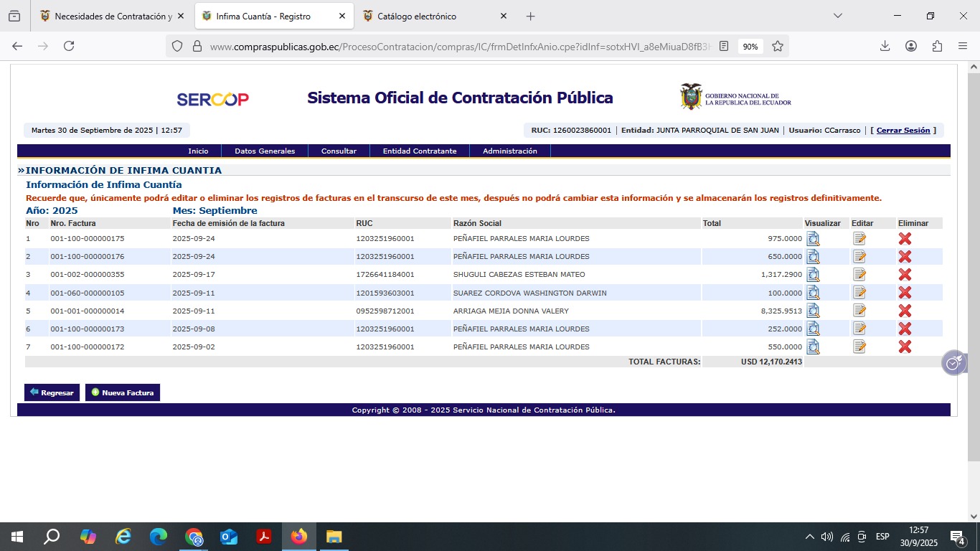This screenshot has height=551, width=980.
Task: Open view icon for invoice 001-100-000000173
Action: (x=813, y=329)
